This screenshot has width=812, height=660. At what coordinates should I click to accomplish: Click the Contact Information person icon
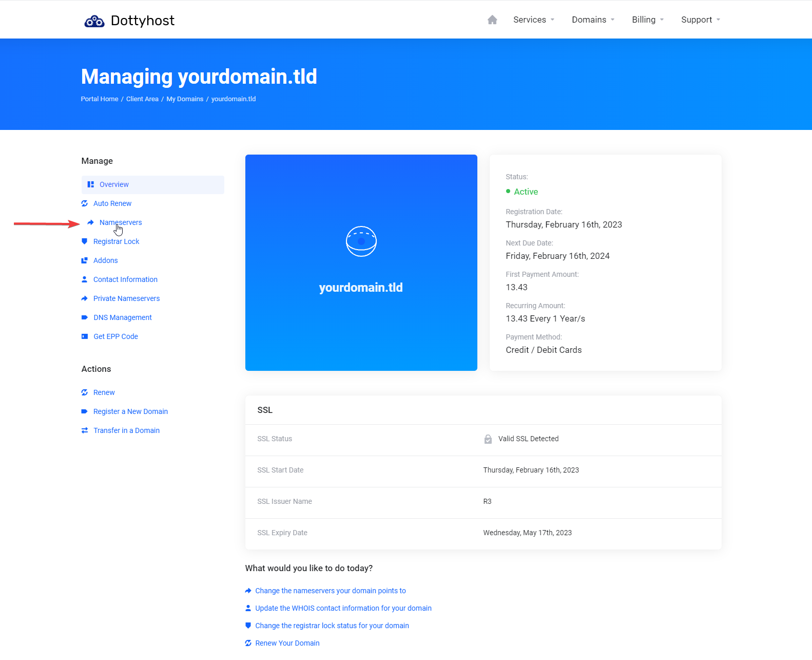pyautogui.click(x=85, y=279)
